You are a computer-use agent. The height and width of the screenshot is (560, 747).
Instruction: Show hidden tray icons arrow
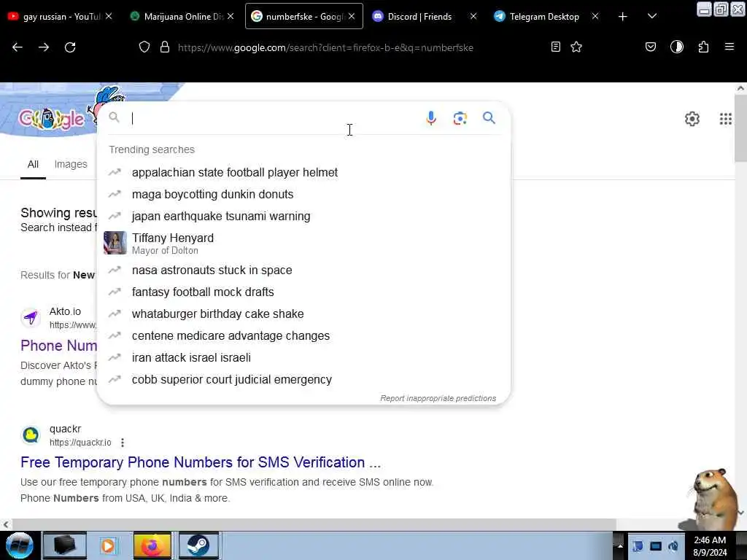pyautogui.click(x=620, y=545)
